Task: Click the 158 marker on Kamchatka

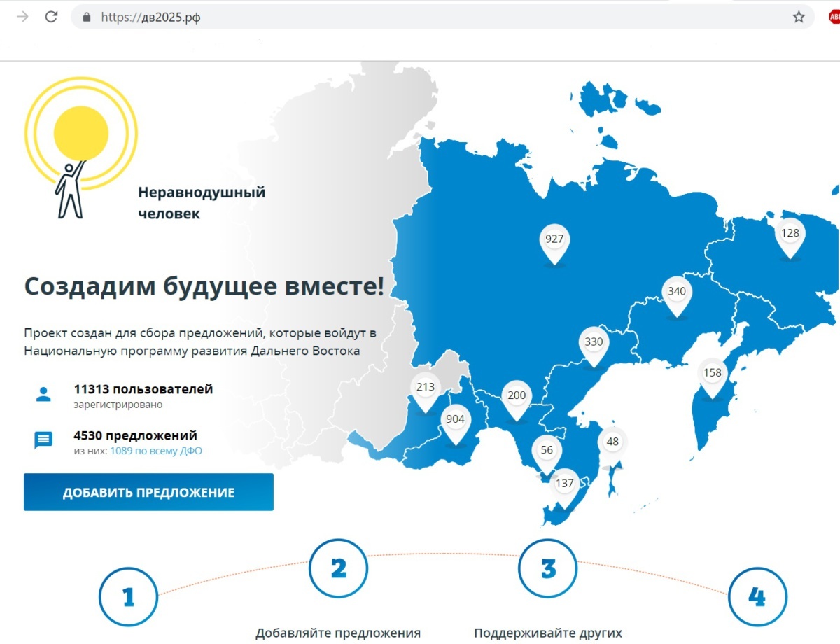Action: [713, 373]
